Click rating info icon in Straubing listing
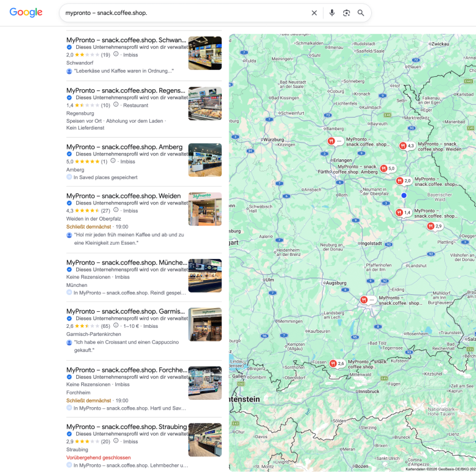The image size is (476, 476). (116, 441)
